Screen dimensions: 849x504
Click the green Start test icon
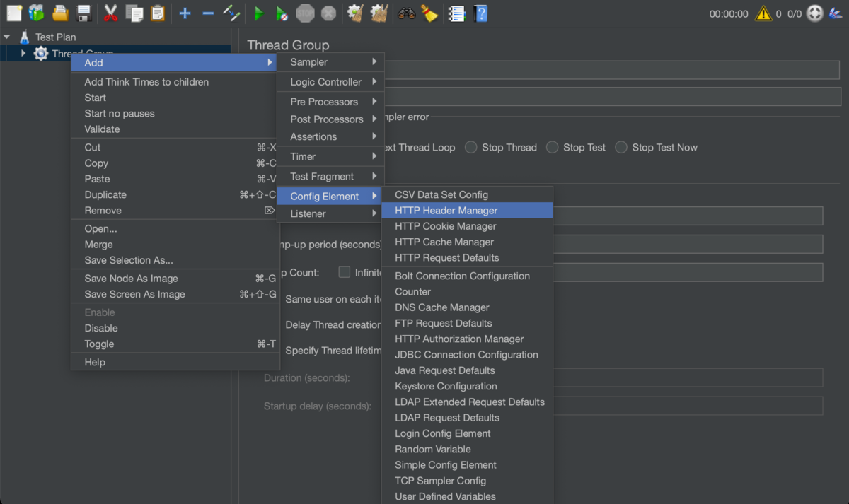pos(259,13)
